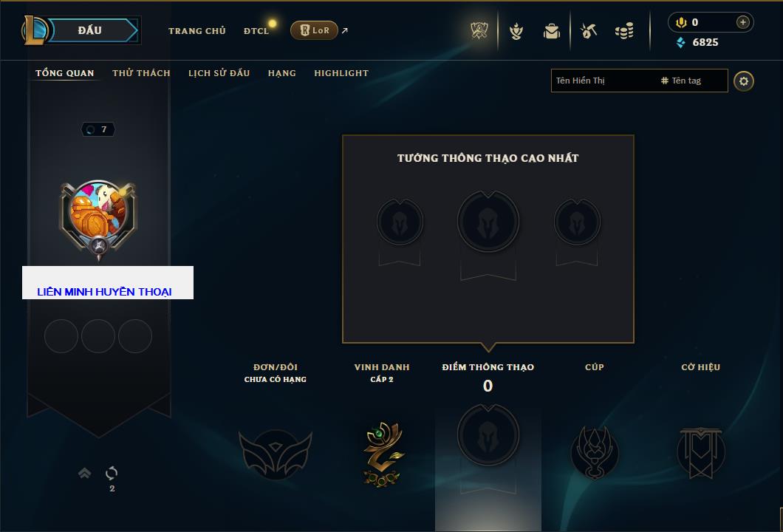Open the Hextech crafting hammer icon

(589, 31)
